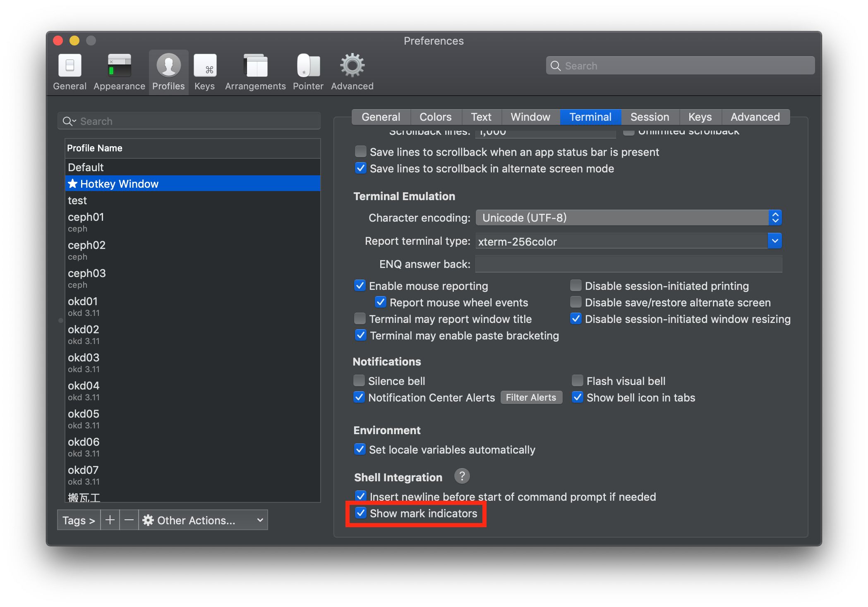Switch to the Colors tab
The height and width of the screenshot is (607, 868).
(435, 117)
